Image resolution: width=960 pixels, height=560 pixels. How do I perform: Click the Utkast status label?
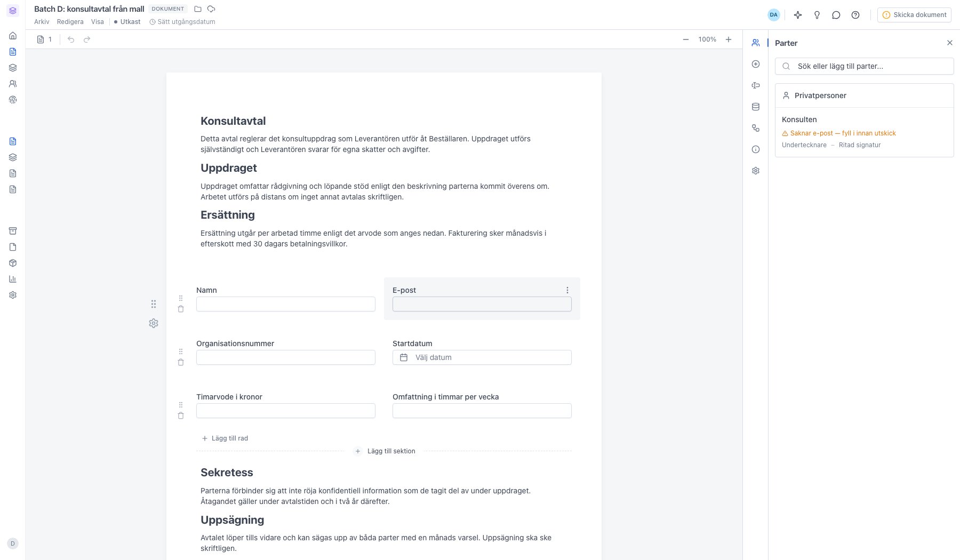(127, 22)
